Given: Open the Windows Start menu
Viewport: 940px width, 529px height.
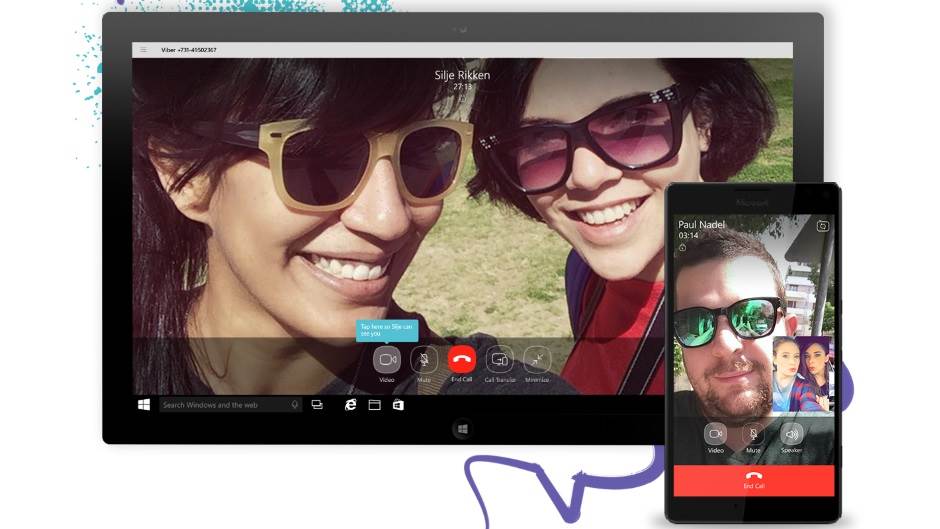Looking at the screenshot, I should tap(144, 405).
